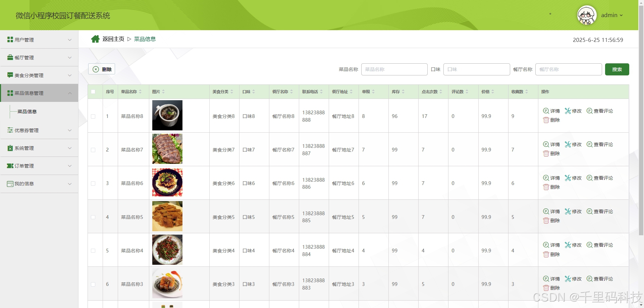View comments for 菜品名称8
The height and width of the screenshot is (308, 644).
pyautogui.click(x=600, y=111)
